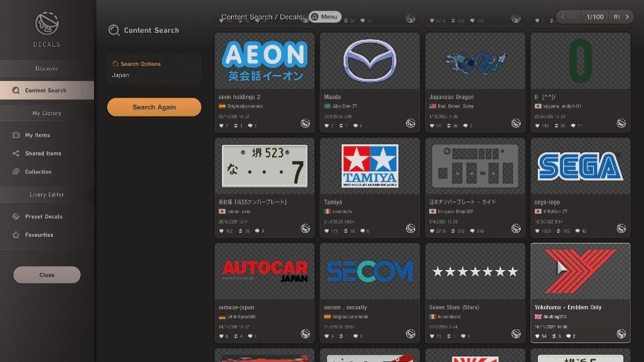Go to previous page with left arrow
644x362 pixels.
[563, 17]
